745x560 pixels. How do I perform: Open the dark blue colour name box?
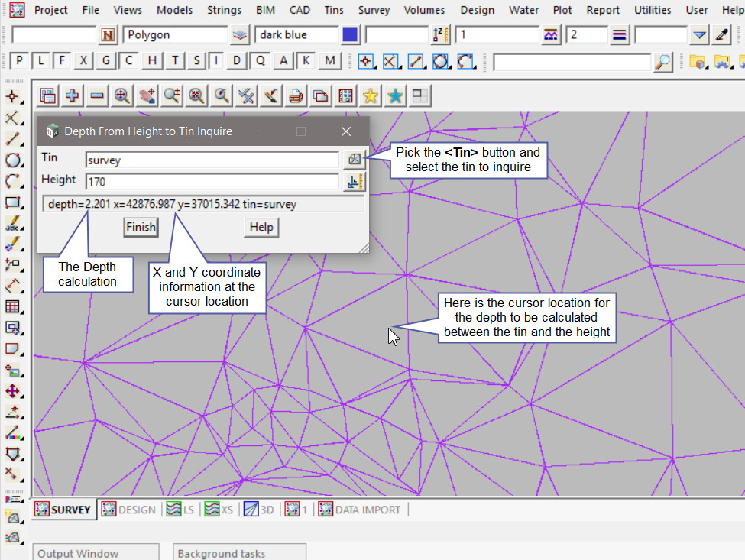pyautogui.click(x=296, y=35)
